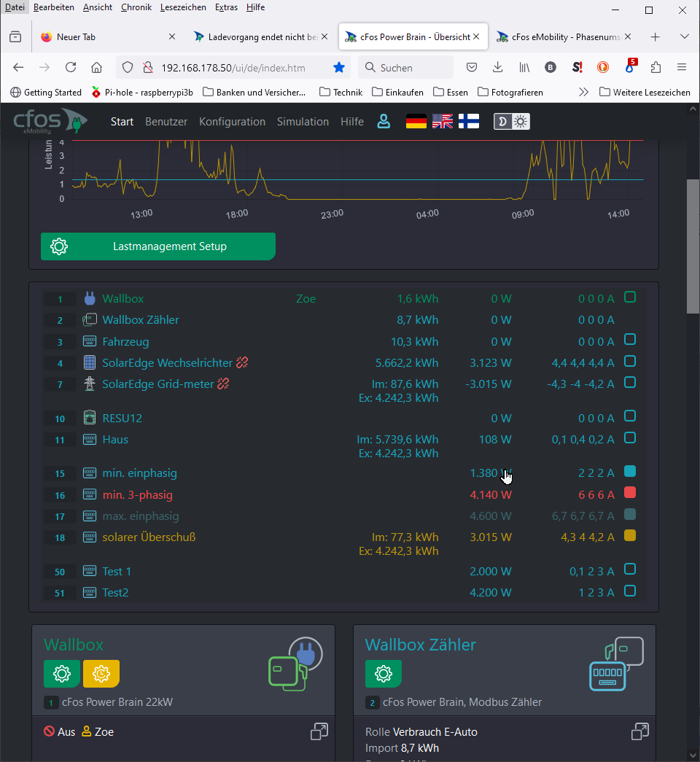The height and width of the screenshot is (762, 700).
Task: Reload the current page
Action: pyautogui.click(x=71, y=67)
